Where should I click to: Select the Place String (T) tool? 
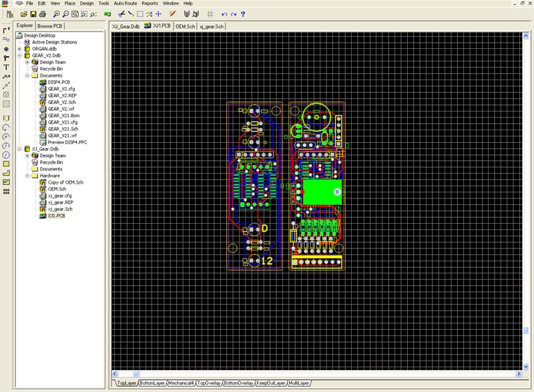pyautogui.click(x=6, y=67)
